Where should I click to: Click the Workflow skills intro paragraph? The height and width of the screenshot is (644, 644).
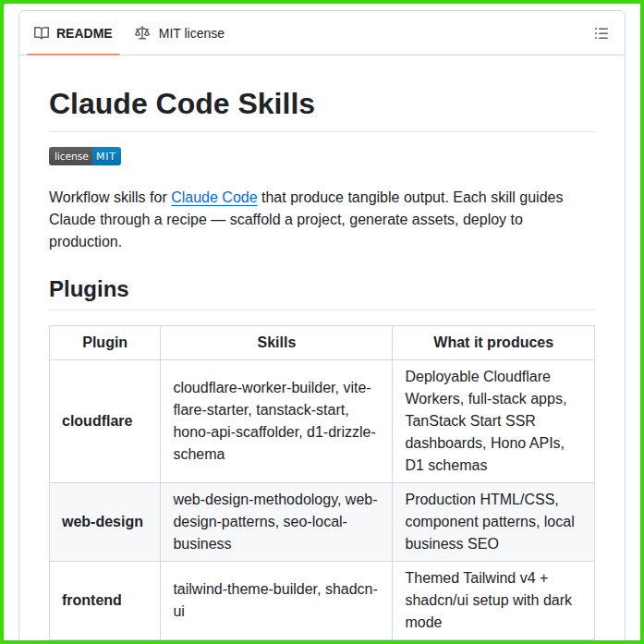pyautogui.click(x=306, y=219)
